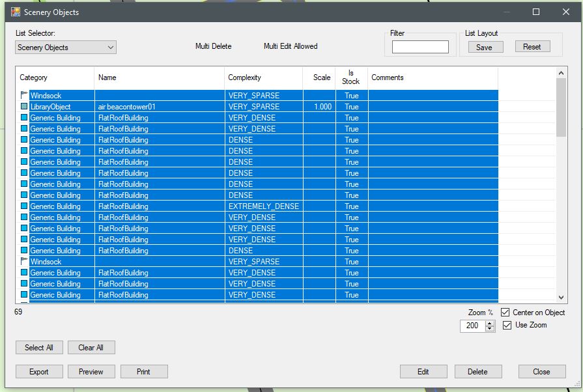The height and width of the screenshot is (392, 583).
Task: Click the EXTREMELY_DENSE row building icon
Action: pos(24,206)
